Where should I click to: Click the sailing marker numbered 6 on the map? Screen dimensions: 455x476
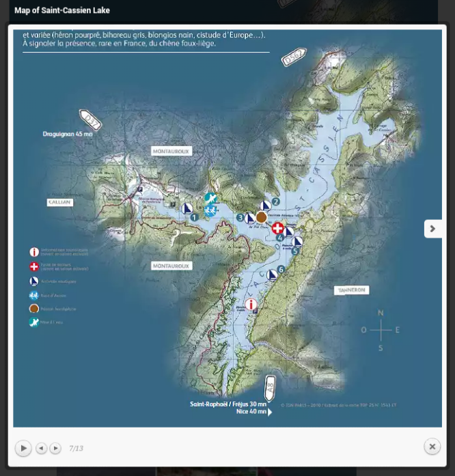pyautogui.click(x=273, y=275)
